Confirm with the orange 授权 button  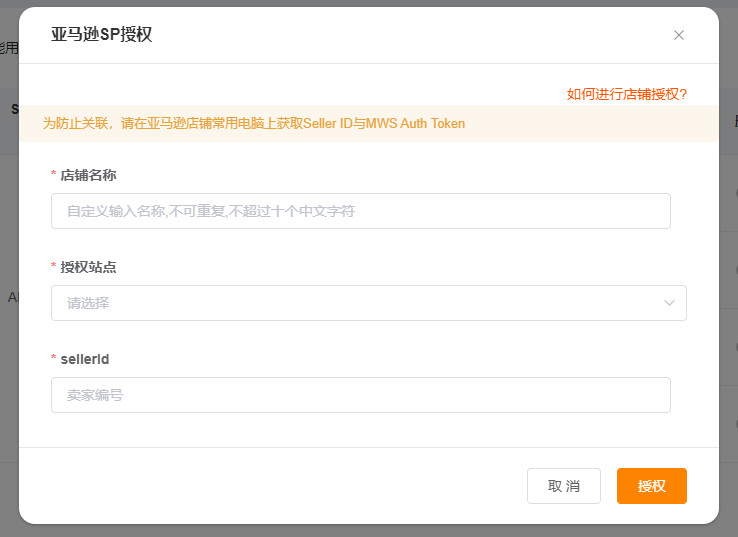[651, 486]
